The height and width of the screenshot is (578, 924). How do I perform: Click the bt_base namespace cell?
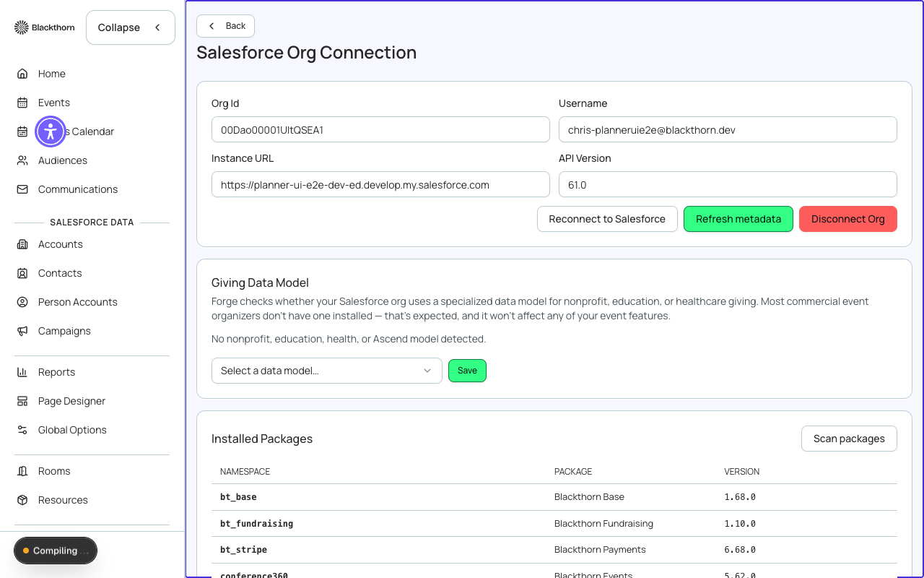click(x=238, y=497)
